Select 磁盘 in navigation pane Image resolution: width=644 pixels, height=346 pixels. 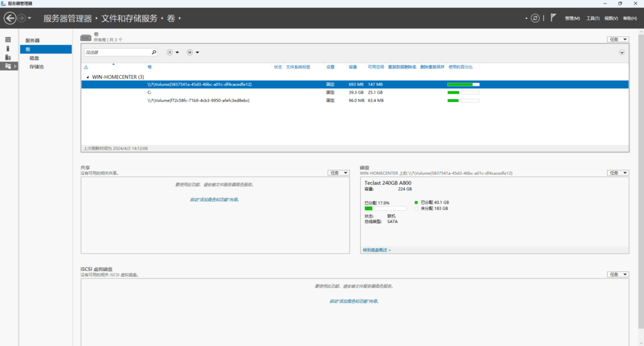click(34, 58)
